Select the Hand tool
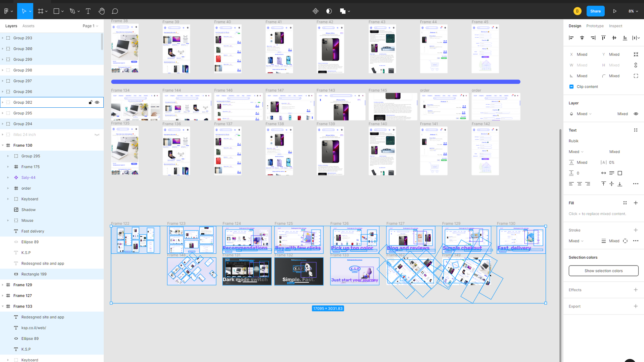 coord(102,11)
